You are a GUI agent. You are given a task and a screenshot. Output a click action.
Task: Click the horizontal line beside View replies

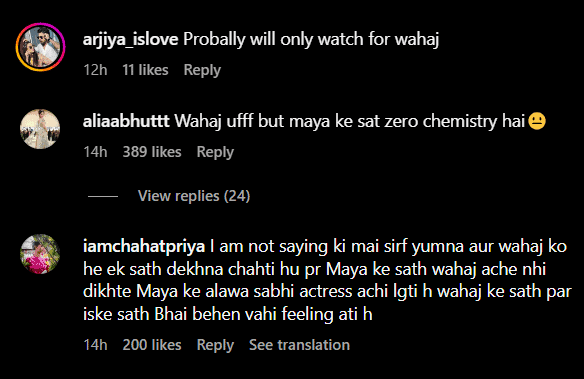tap(103, 196)
